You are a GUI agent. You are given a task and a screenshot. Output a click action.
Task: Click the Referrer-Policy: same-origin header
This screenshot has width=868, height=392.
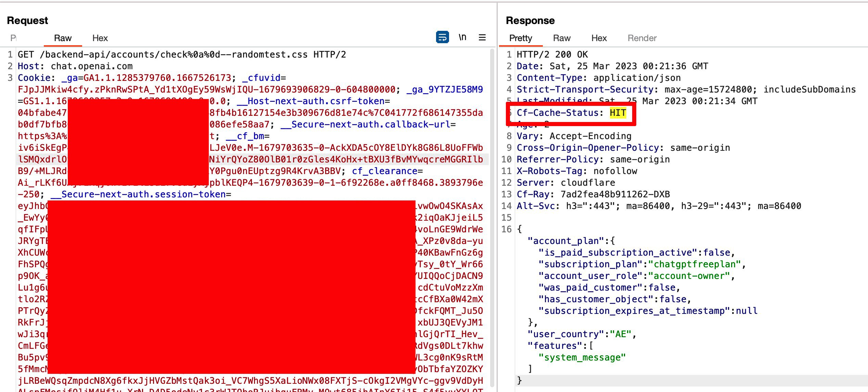click(x=593, y=159)
